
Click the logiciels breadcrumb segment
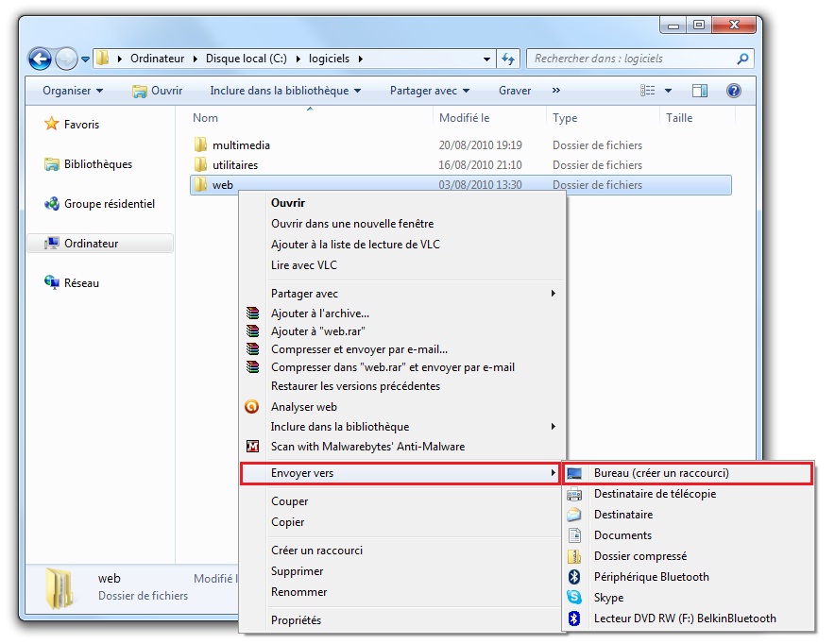click(x=329, y=59)
